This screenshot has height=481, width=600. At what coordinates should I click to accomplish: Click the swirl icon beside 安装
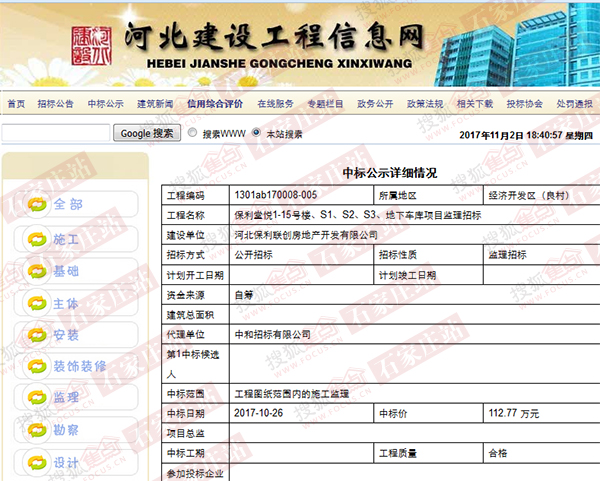(37, 335)
